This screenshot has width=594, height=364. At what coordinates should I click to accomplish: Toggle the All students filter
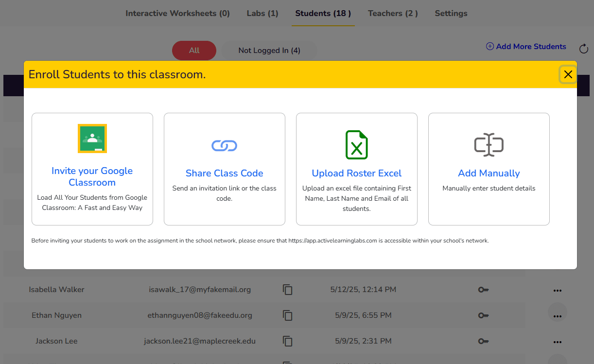(x=194, y=50)
